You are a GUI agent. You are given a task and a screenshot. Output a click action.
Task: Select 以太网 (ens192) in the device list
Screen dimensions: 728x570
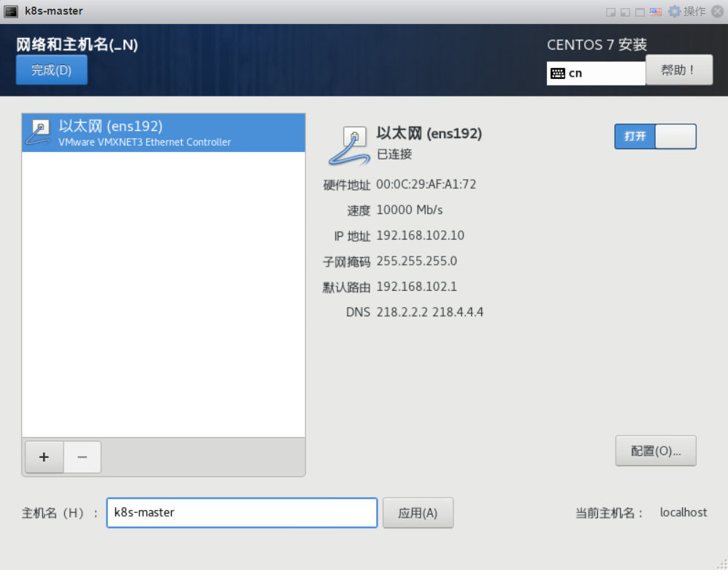click(x=164, y=133)
